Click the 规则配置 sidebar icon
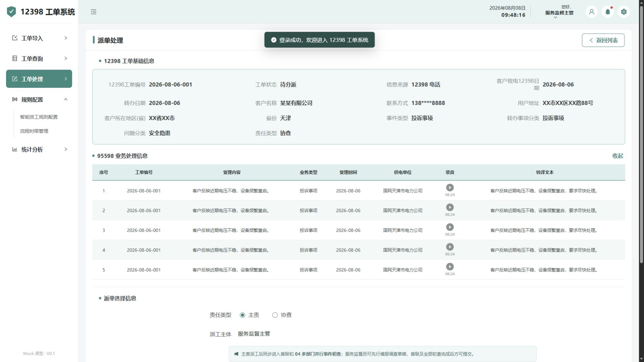 [15, 99]
